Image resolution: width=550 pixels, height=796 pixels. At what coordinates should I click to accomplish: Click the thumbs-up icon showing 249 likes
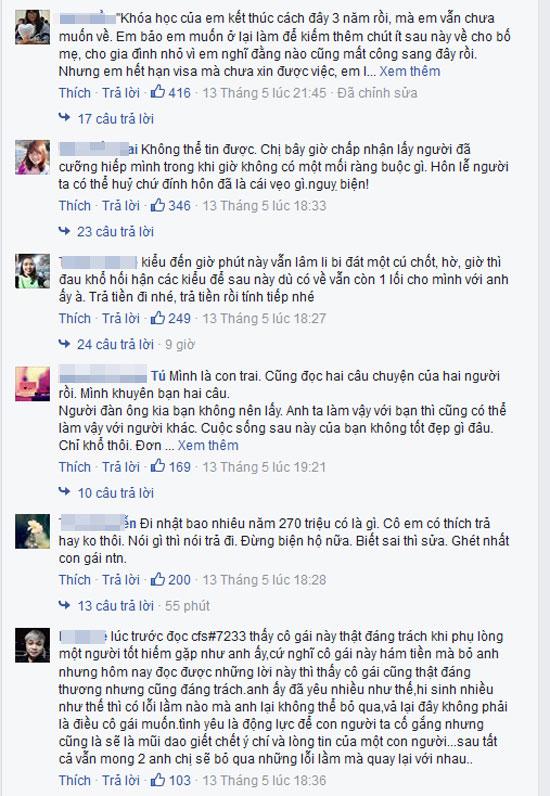(x=158, y=317)
